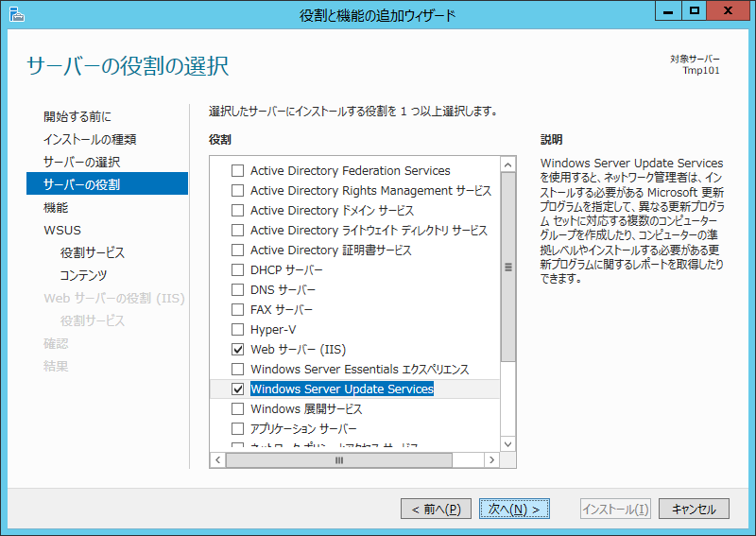Check Active Directory ライトウェイト ディレクトリ サービス
This screenshot has height=536, width=756.
pos(238,230)
